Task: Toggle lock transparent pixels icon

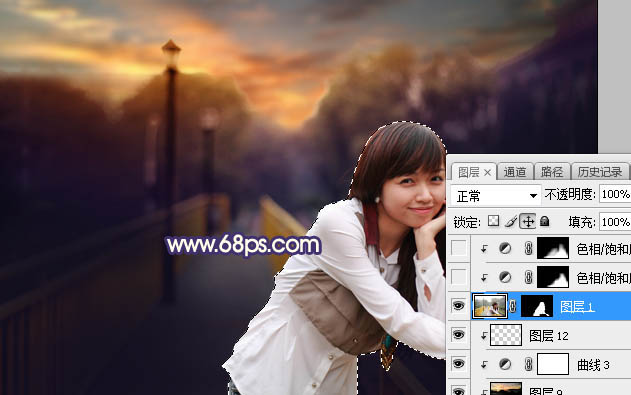Action: point(493,221)
